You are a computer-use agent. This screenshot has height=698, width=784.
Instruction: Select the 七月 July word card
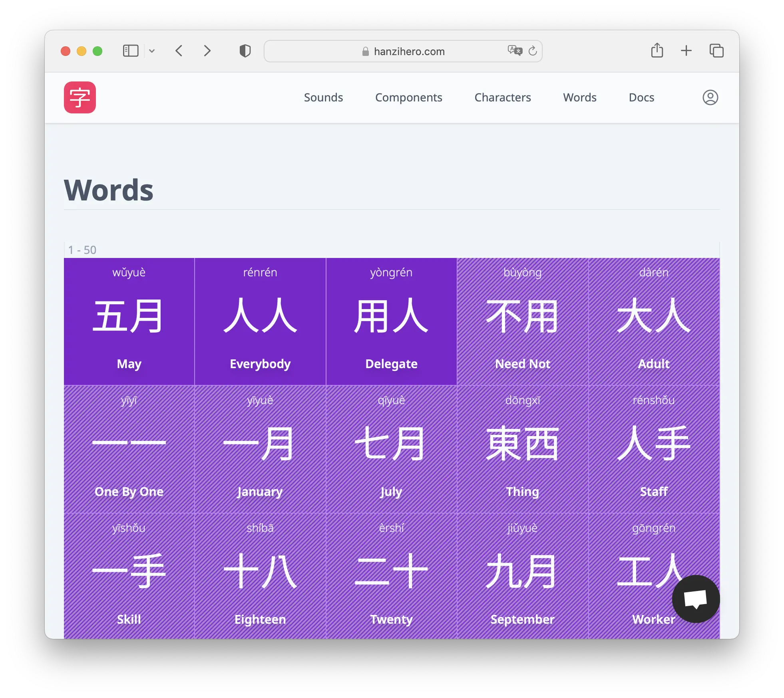391,449
